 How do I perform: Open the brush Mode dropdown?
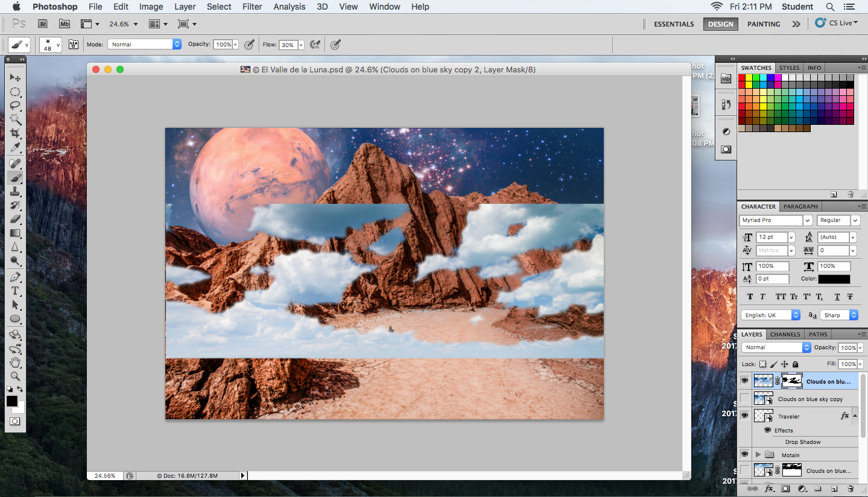point(145,44)
